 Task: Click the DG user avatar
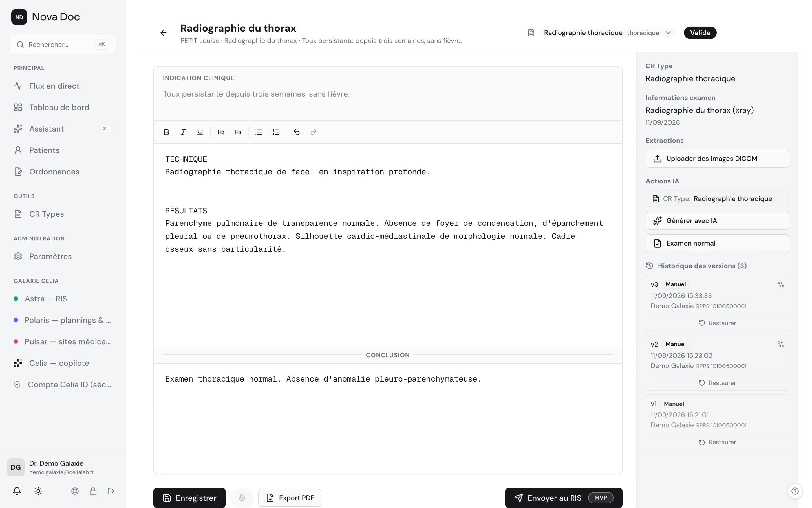tap(16, 467)
